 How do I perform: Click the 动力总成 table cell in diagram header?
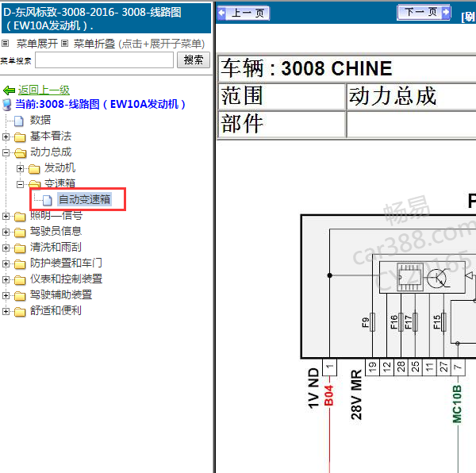pyautogui.click(x=412, y=96)
